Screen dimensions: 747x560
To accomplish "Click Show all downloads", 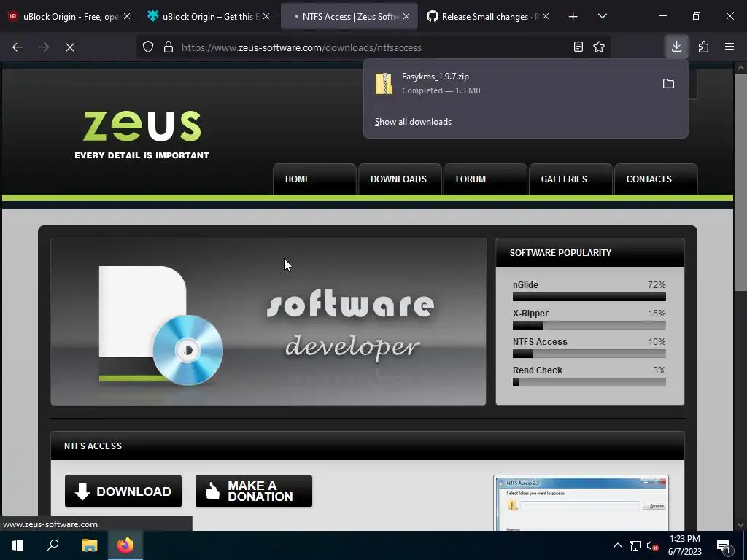I will 413,122.
